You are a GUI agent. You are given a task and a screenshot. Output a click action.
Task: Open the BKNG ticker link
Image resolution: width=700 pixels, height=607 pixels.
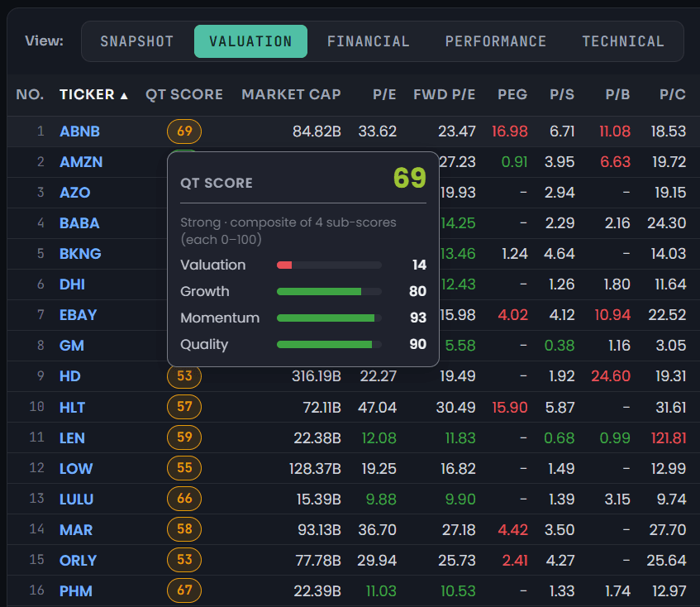[80, 254]
